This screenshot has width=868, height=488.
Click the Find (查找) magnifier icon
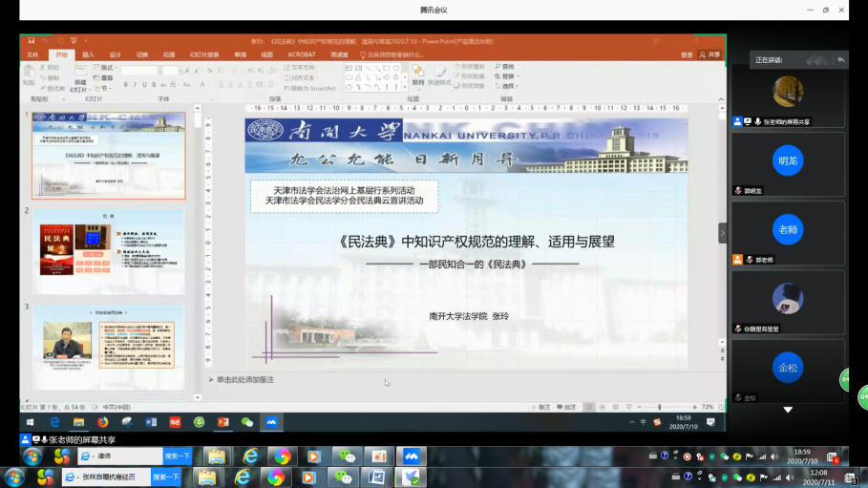point(498,67)
